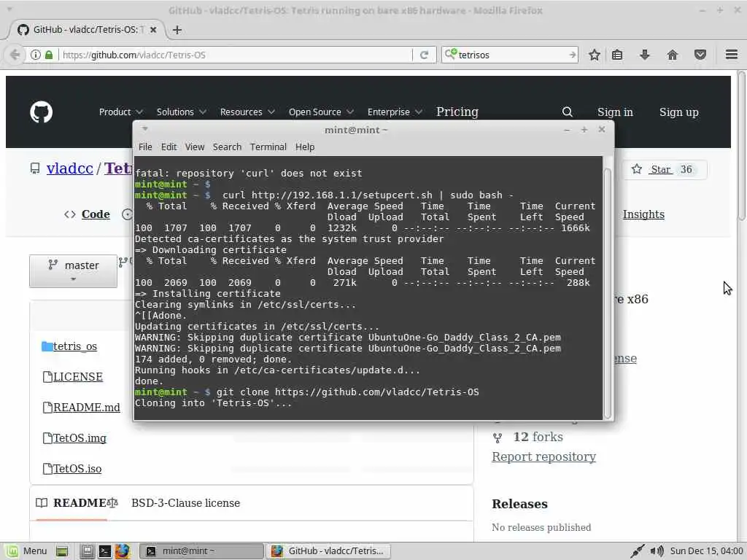Click Sign up on GitHub
The height and width of the screenshot is (560, 747).
click(679, 112)
